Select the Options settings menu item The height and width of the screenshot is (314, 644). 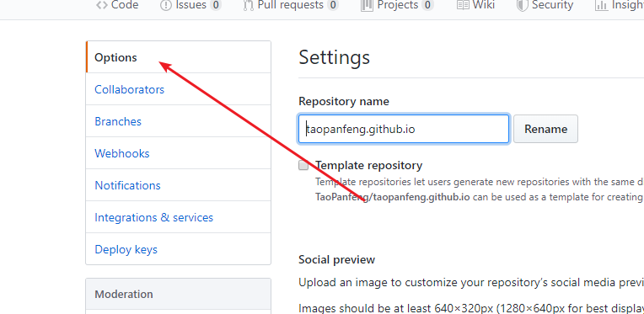click(178, 57)
